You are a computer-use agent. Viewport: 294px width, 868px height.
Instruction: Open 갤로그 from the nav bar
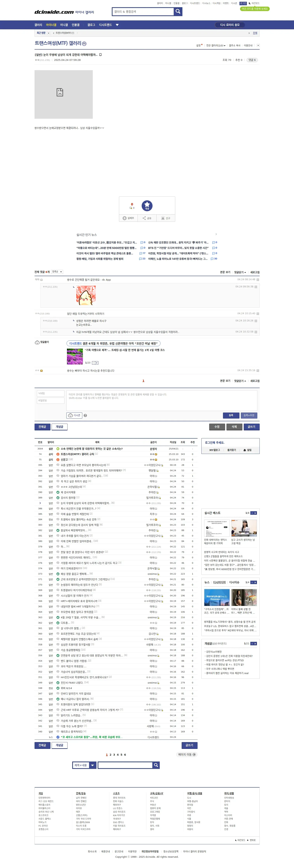[x=91, y=25]
